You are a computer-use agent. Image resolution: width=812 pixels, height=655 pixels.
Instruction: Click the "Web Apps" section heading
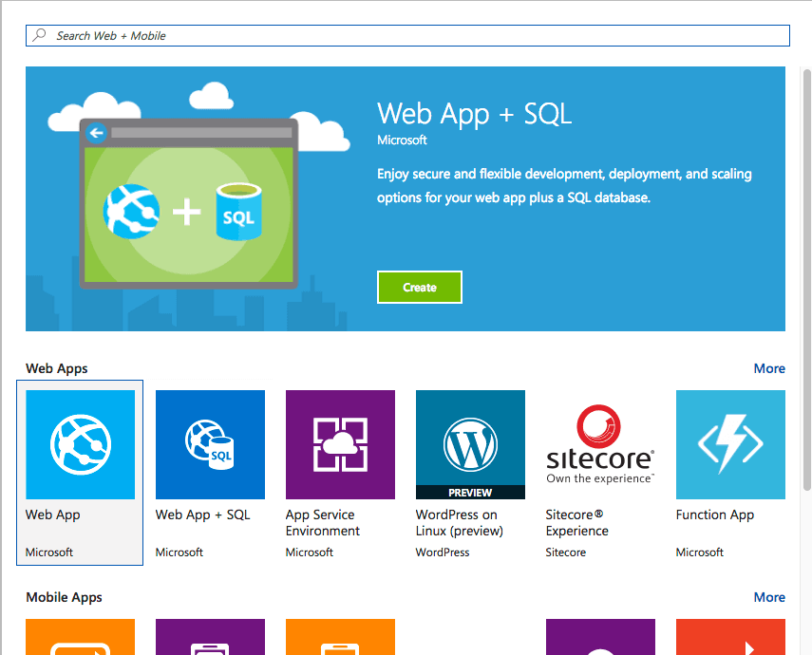(x=56, y=368)
